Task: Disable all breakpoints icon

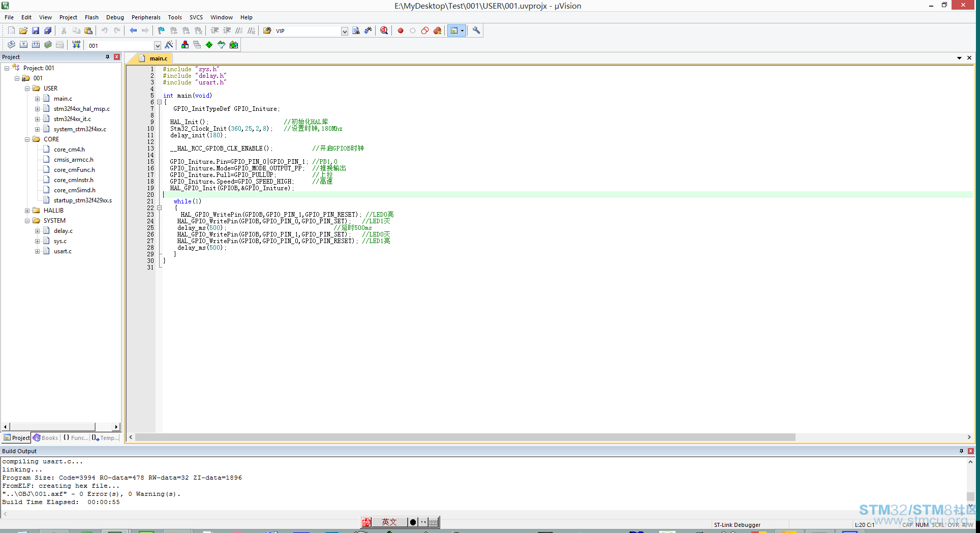Action: [425, 31]
